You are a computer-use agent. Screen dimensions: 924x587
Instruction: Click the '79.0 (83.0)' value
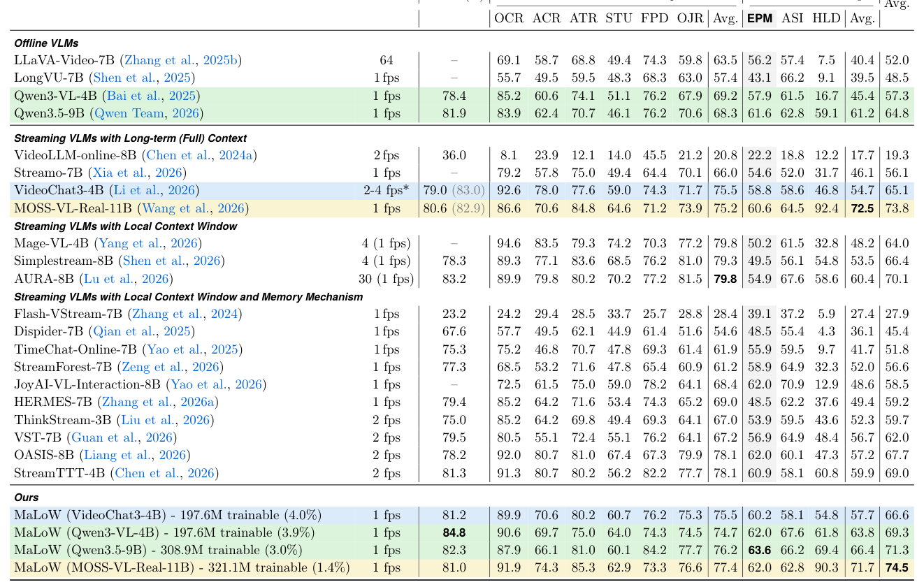point(454,190)
